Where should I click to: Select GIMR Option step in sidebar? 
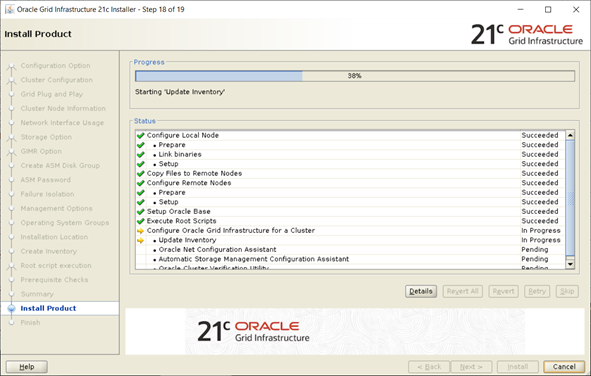pos(41,151)
